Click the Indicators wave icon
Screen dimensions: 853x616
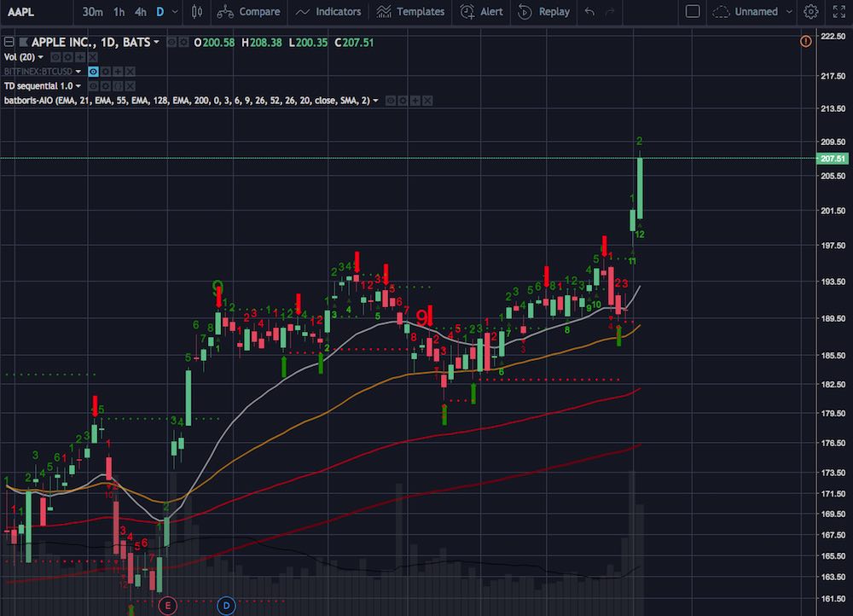(x=303, y=11)
